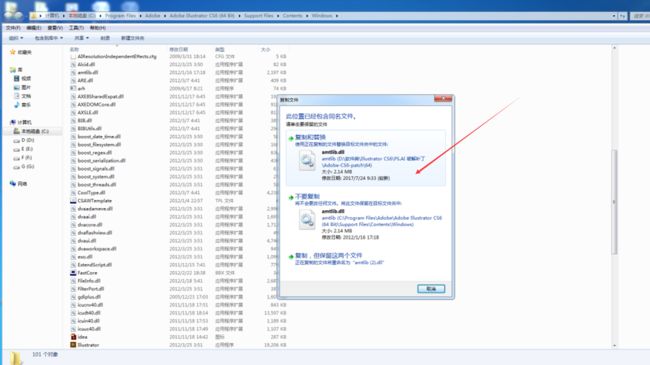Select the AIResolutionIndependentEffects.cfg file
The image size is (650, 365).
[117, 56]
